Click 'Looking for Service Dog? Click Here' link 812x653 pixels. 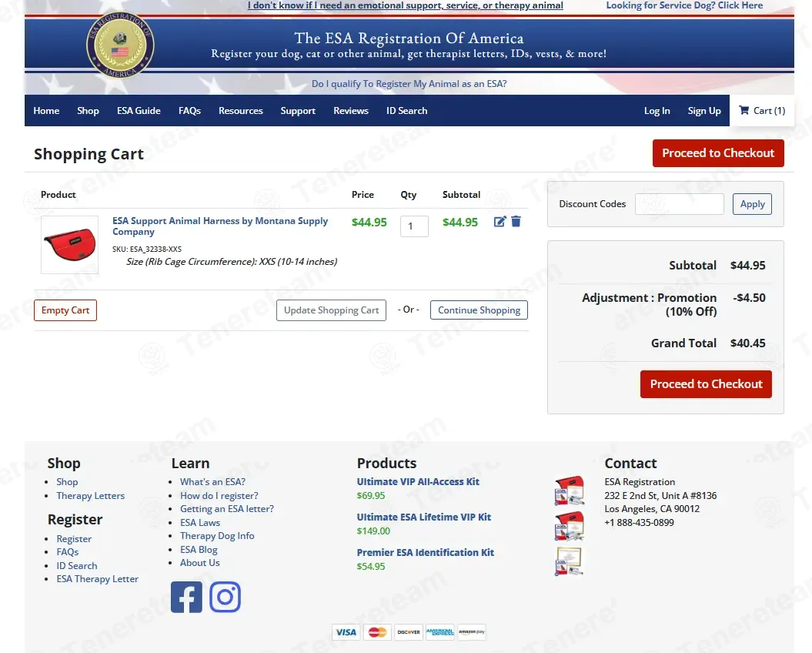pos(684,5)
